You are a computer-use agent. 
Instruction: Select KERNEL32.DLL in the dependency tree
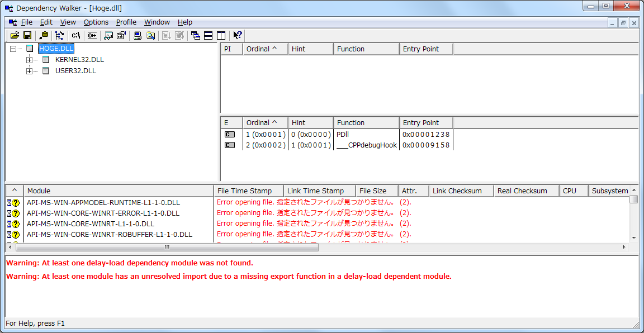click(79, 60)
